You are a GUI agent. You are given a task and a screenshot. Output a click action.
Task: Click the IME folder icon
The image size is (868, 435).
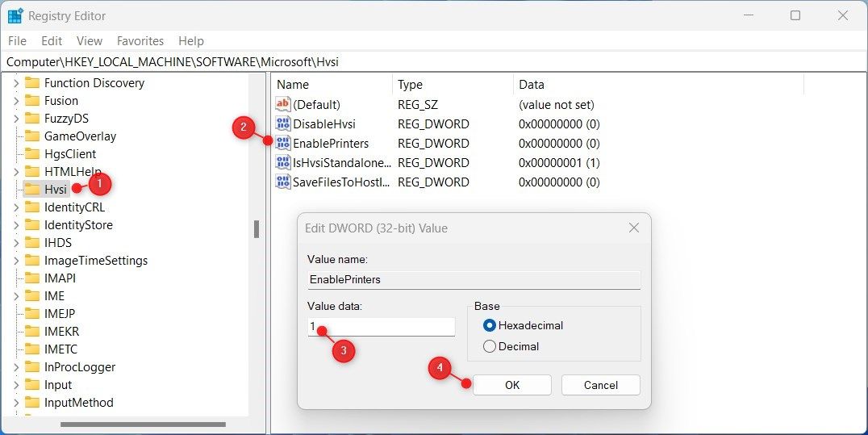point(32,295)
